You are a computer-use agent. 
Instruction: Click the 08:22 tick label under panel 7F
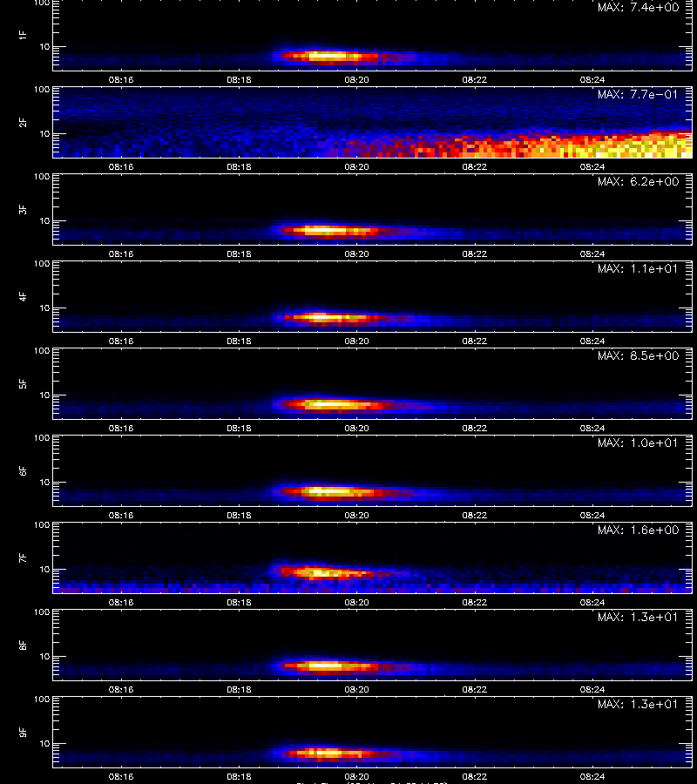(x=475, y=603)
